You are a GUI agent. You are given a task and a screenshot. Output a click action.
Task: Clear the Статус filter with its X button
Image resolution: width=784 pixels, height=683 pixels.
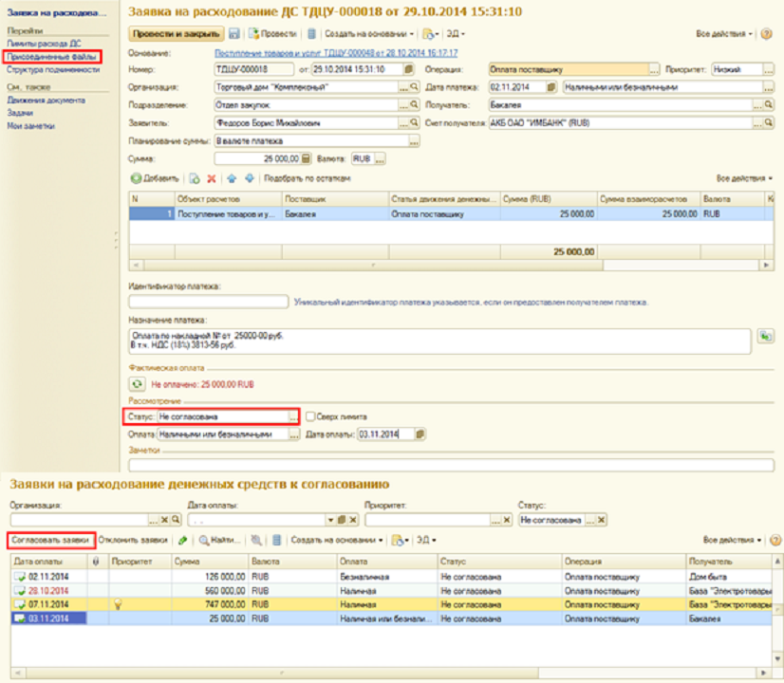pos(602,520)
